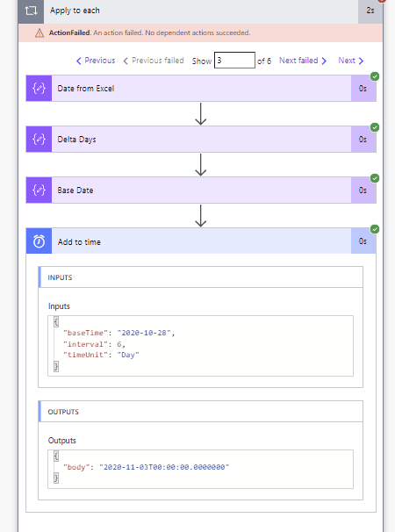Jump to the Next failed iteration
Image resolution: width=395 pixels, height=532 pixels.
[x=303, y=61]
